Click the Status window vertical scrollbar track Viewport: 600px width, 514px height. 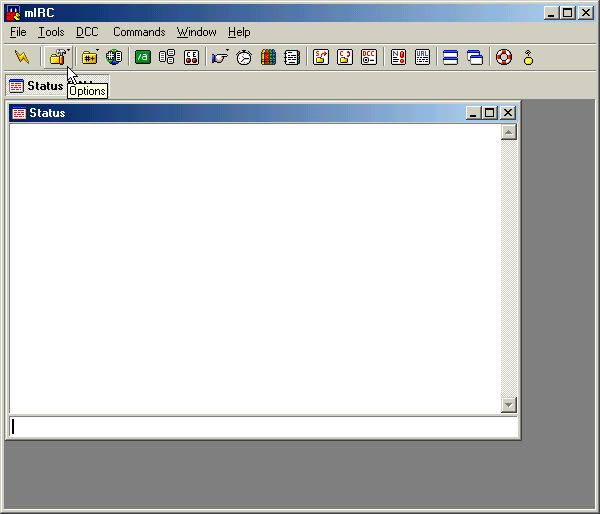[509, 268]
